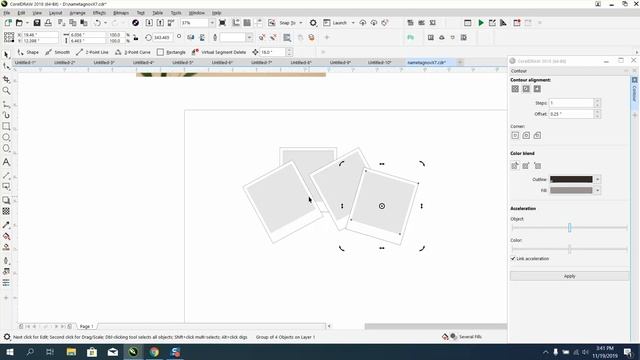Select the Interactive Fill bucket tool

[x=6, y=236]
